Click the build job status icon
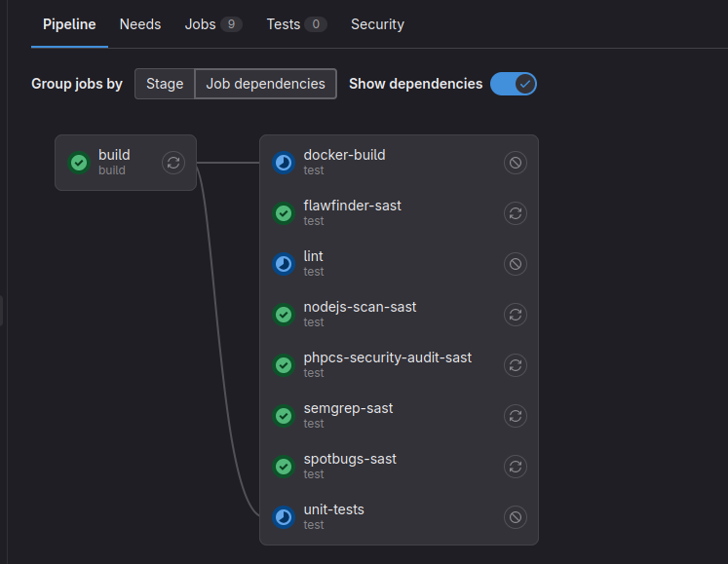 pyautogui.click(x=80, y=163)
